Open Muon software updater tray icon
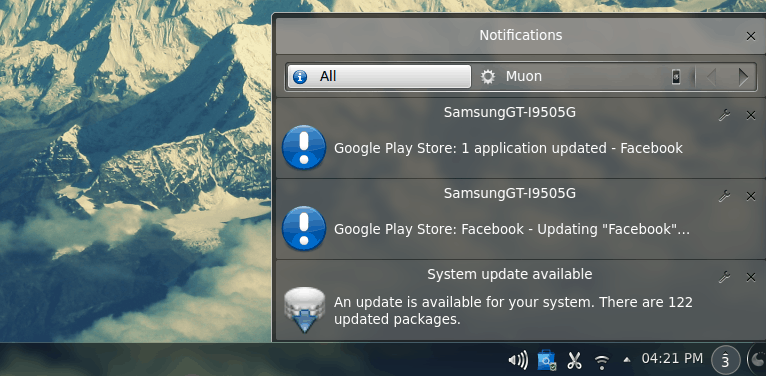Viewport: 766px width, 376px height. point(546,360)
